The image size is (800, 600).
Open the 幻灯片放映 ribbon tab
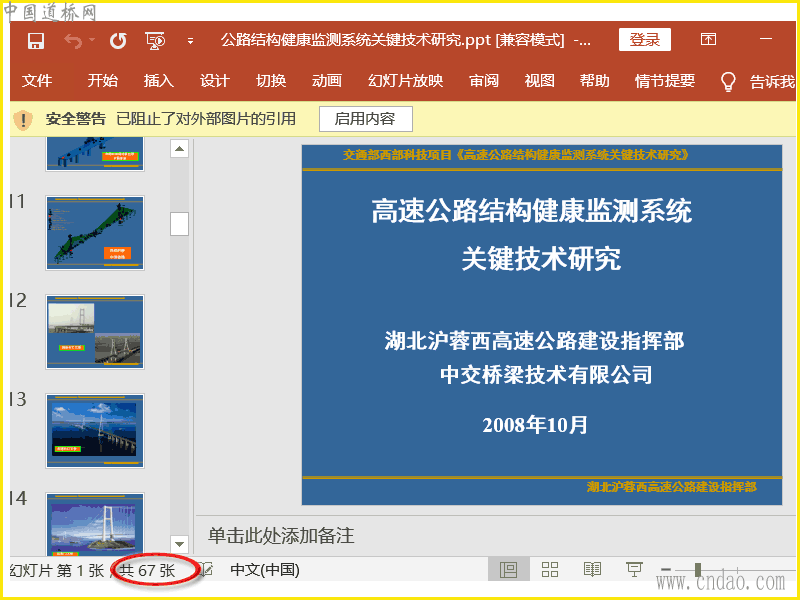click(406, 81)
